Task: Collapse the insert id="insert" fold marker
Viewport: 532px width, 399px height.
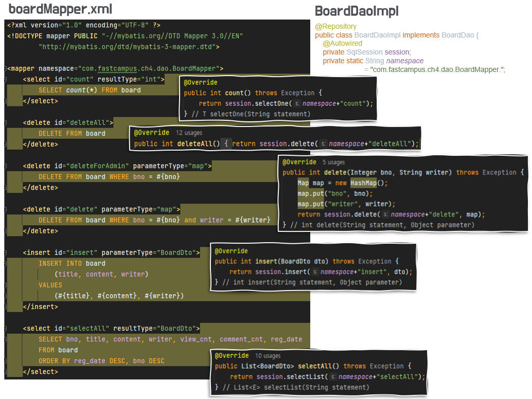Action: coord(6,253)
